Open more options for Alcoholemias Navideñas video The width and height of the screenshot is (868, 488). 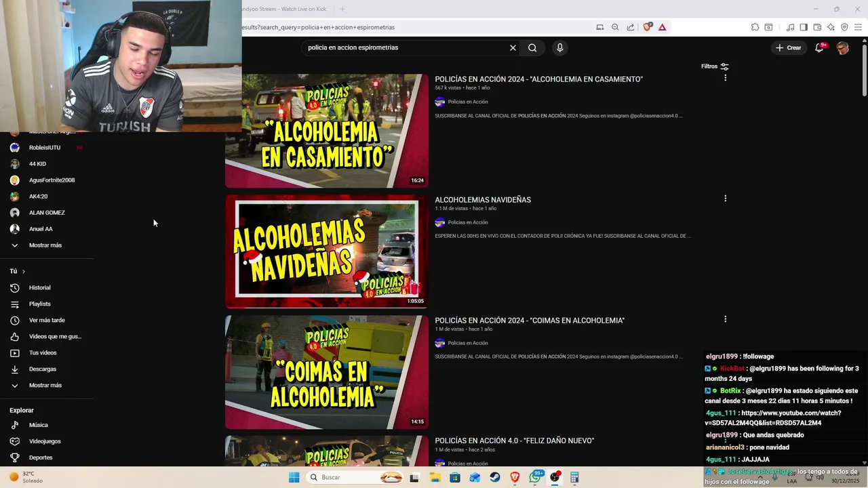725,199
